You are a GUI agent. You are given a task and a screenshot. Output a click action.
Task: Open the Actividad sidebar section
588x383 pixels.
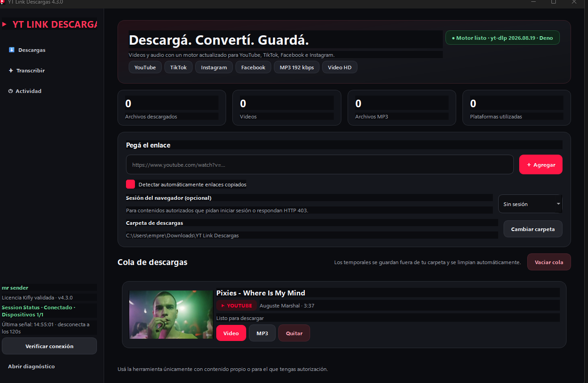[25, 91]
